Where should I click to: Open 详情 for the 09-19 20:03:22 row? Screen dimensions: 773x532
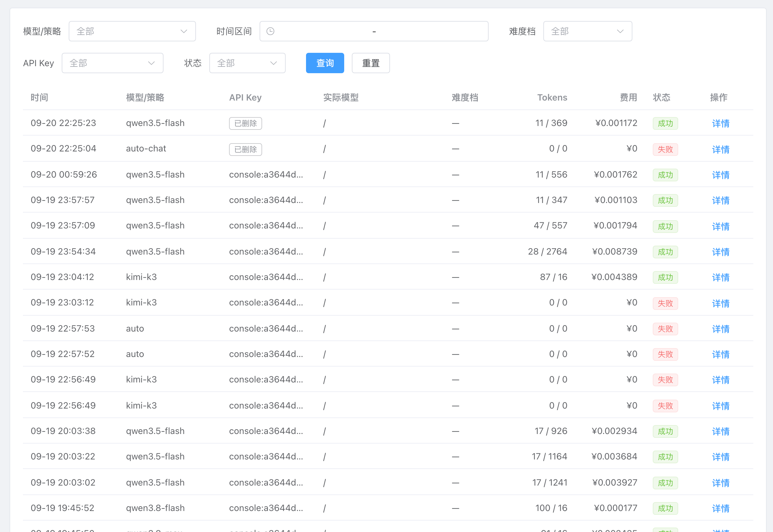coord(721,457)
